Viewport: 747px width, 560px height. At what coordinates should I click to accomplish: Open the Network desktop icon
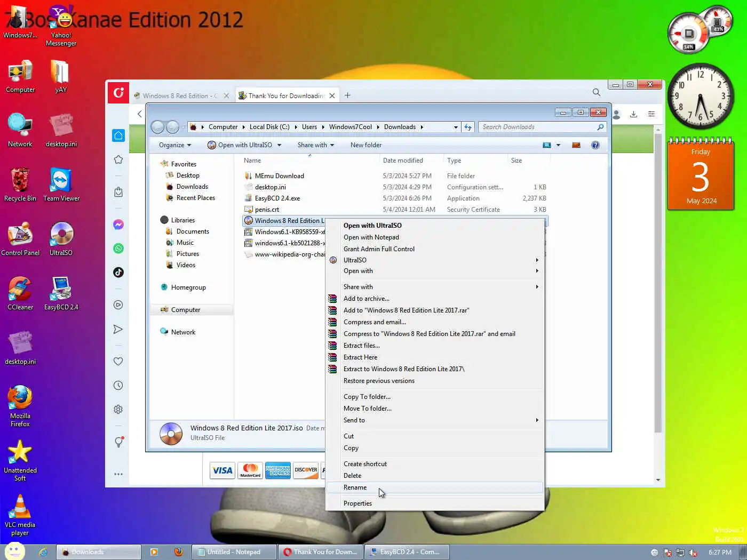[x=20, y=131]
